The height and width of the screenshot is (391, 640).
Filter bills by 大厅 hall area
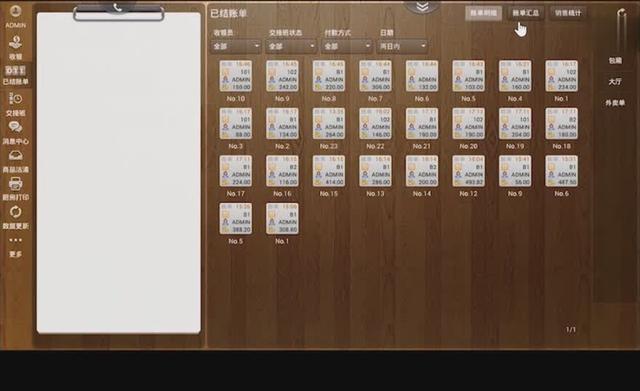(615, 82)
